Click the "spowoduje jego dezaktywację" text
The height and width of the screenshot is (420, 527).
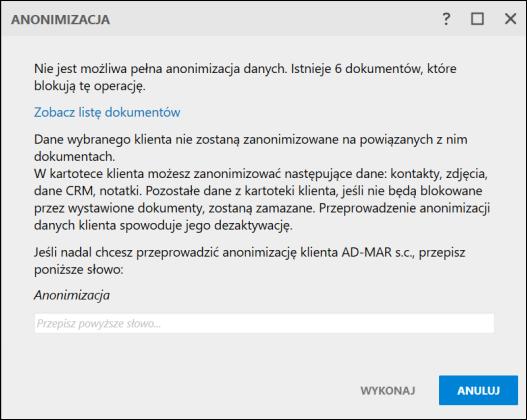(206, 225)
